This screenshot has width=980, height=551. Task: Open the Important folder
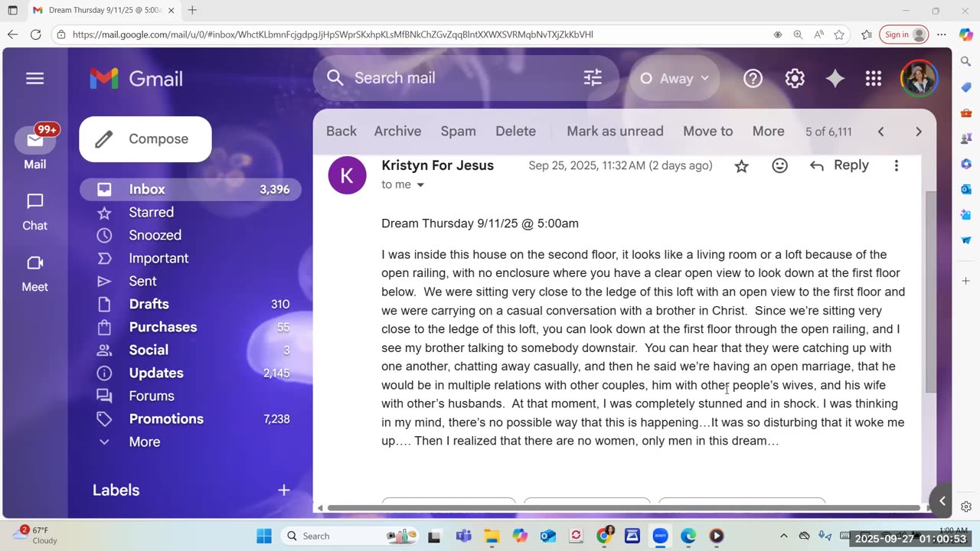pyautogui.click(x=191, y=258)
